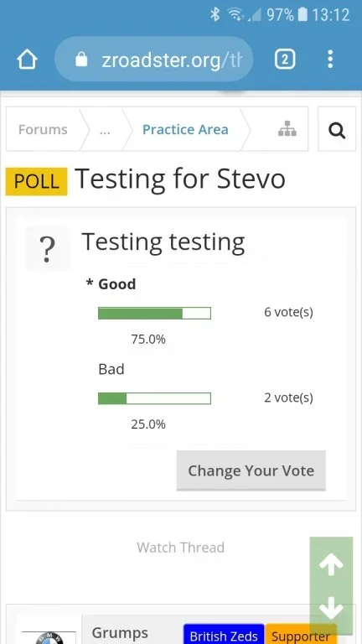362x644 pixels.
Task: Click the Watch Thread link
Action: (181, 547)
